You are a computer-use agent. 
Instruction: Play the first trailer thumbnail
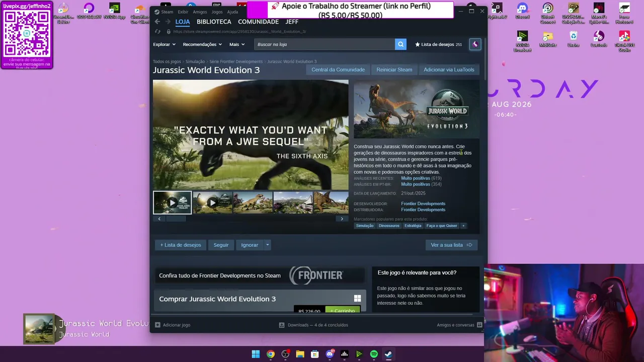(172, 203)
